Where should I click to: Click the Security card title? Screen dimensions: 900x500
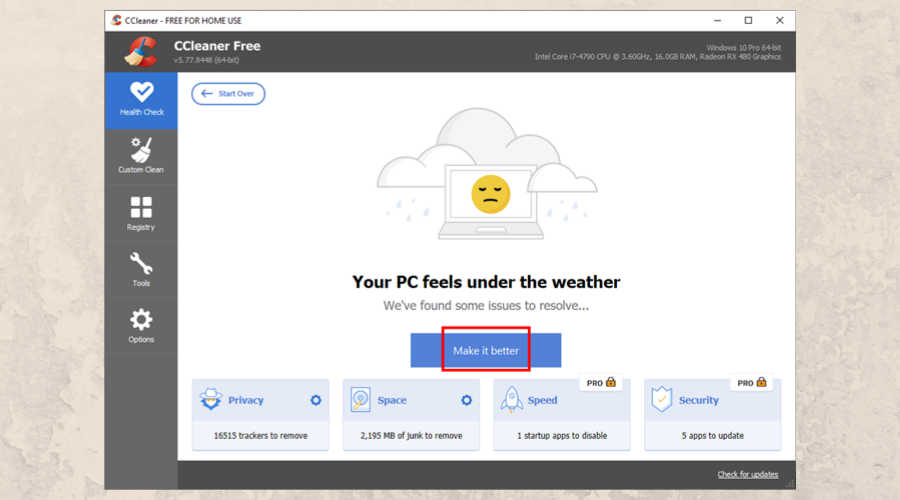(699, 400)
